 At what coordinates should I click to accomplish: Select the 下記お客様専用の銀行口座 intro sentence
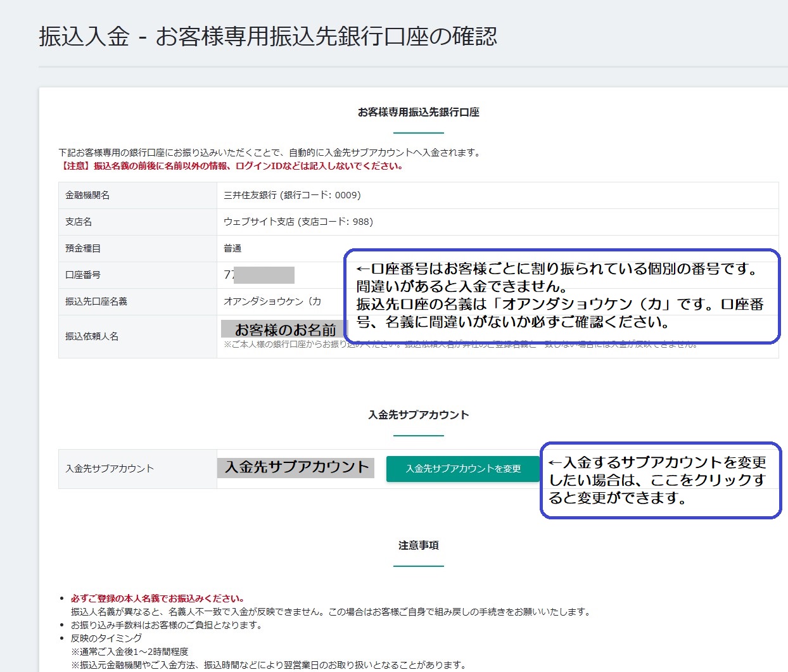[269, 153]
